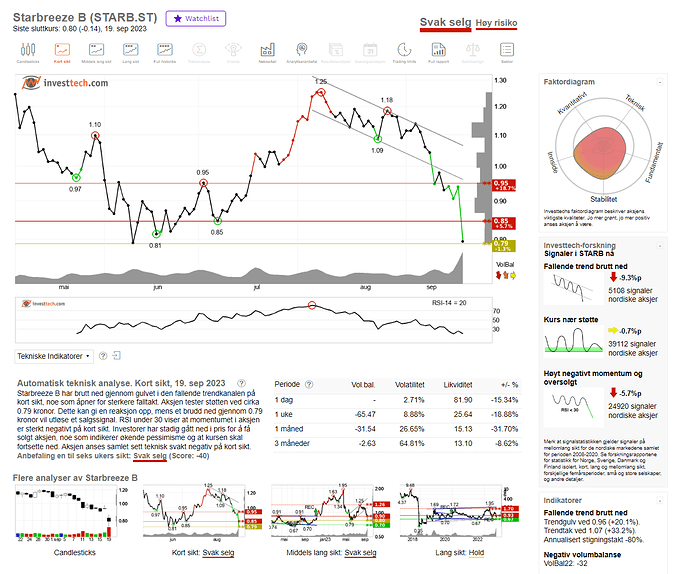The width and height of the screenshot is (690, 574).
Task: Click 'Flere analyser av Starbreeze B' heading
Action: pos(75,478)
